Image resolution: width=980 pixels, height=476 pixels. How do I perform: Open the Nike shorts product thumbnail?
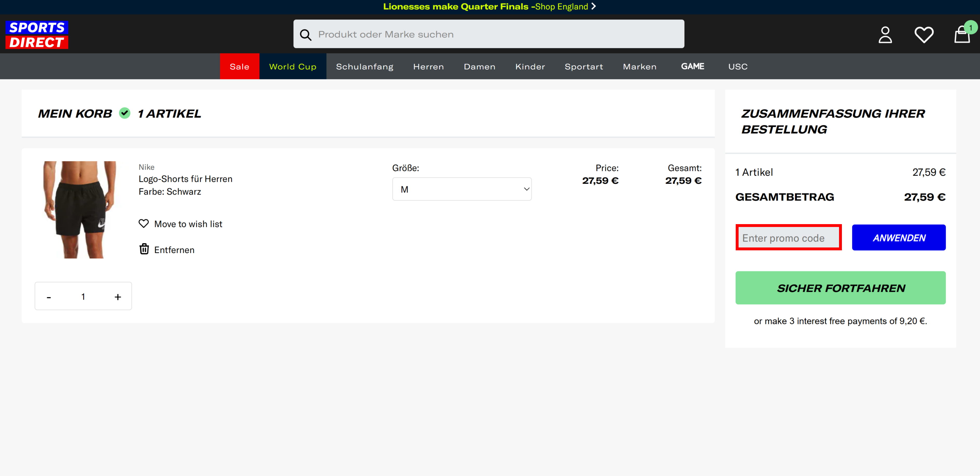point(79,210)
